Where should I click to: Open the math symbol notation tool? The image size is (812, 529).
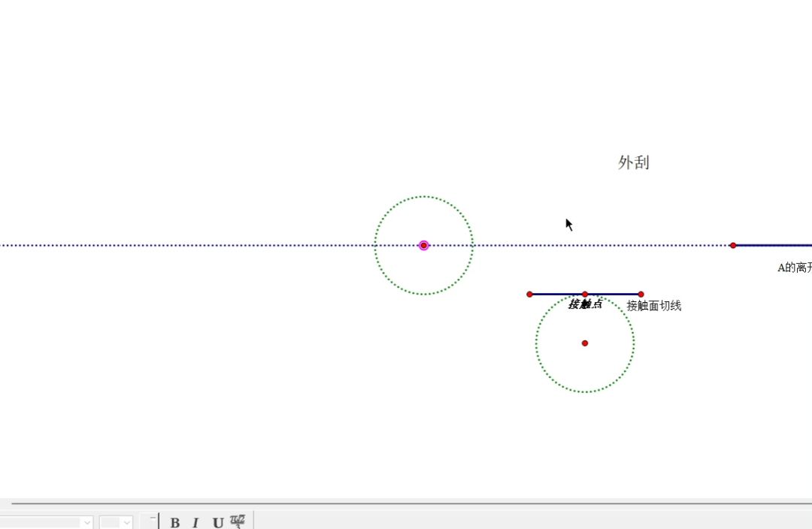pyautogui.click(x=238, y=521)
